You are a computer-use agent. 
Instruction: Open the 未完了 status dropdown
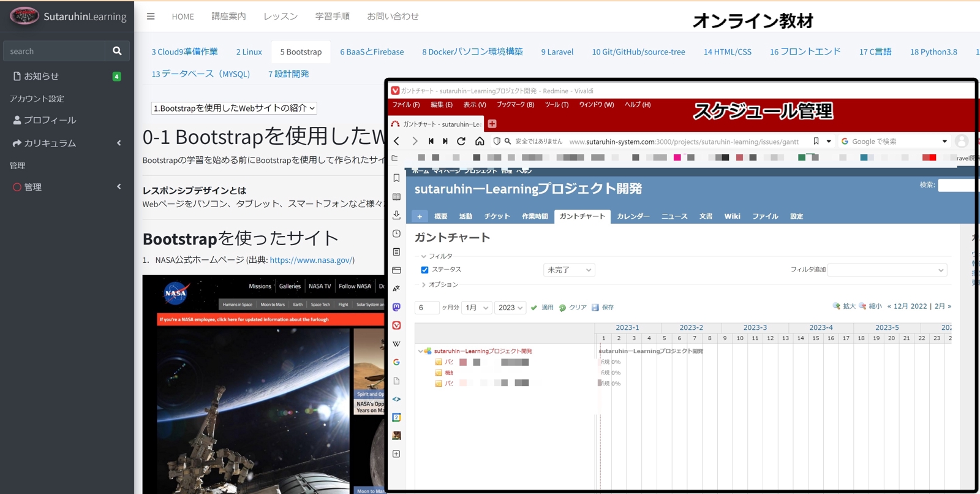[x=569, y=270]
